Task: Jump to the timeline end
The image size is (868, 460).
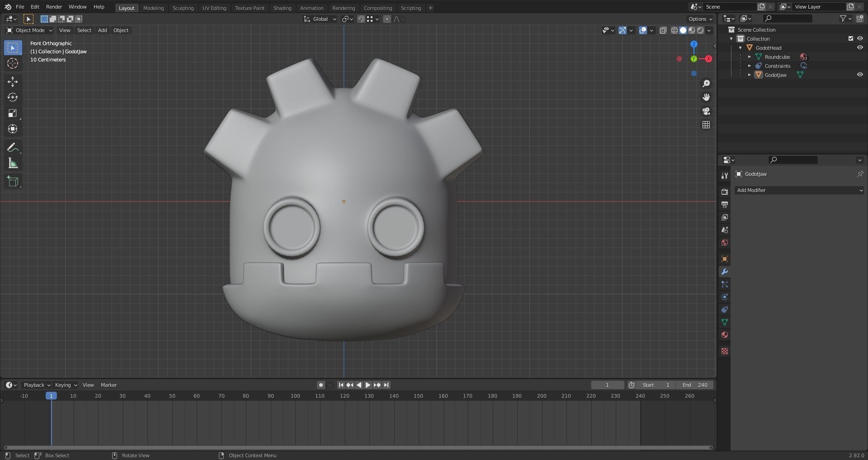Action: (386, 385)
